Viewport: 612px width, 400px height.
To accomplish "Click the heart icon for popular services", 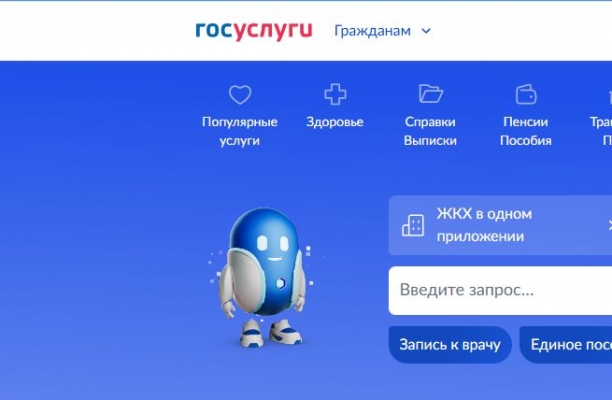I will (x=240, y=94).
